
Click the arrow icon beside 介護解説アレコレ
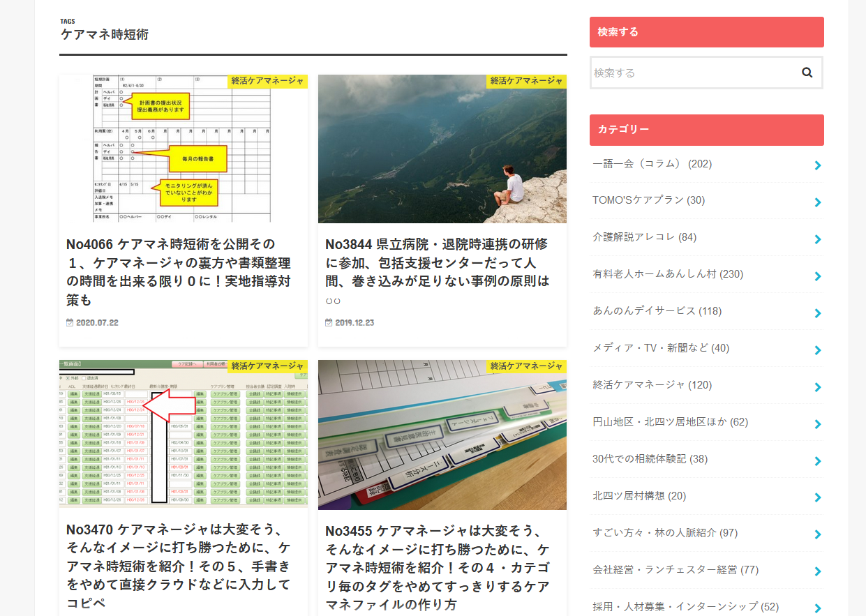point(818,239)
